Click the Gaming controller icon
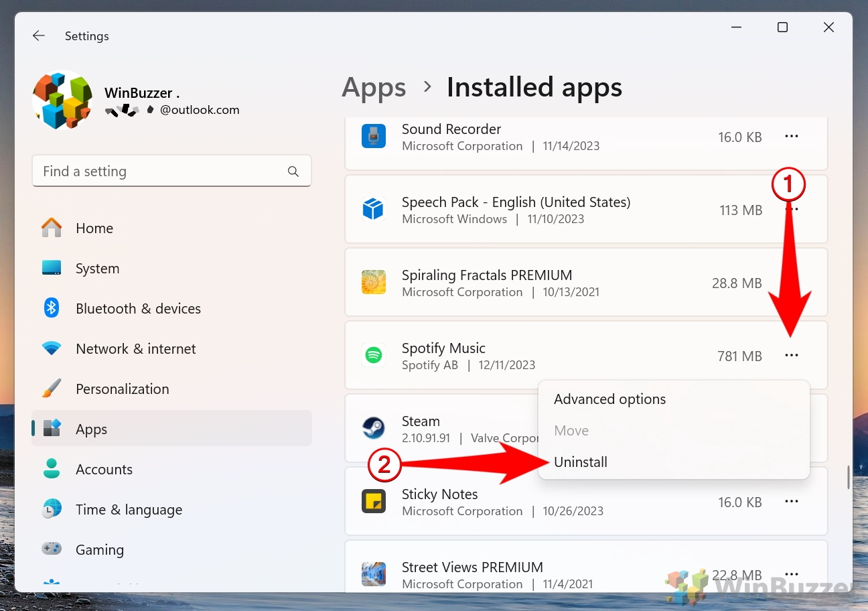The width and height of the screenshot is (868, 611). click(52, 549)
